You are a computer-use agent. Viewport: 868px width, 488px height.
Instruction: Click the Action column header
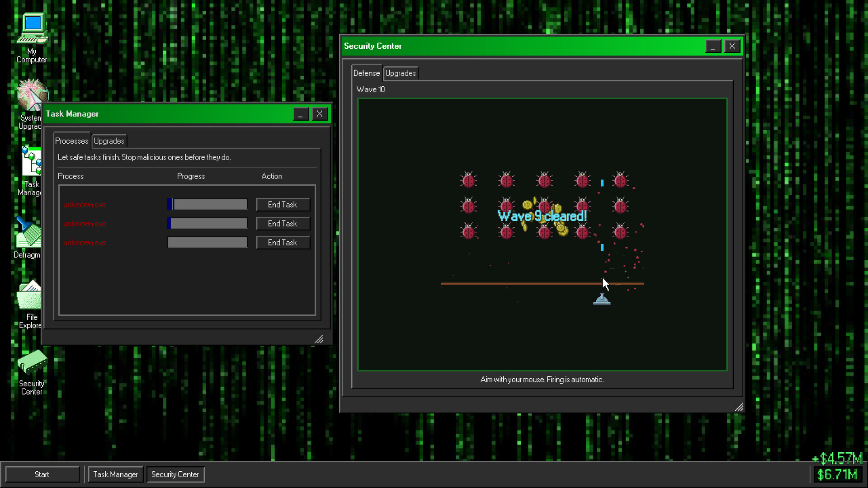272,176
